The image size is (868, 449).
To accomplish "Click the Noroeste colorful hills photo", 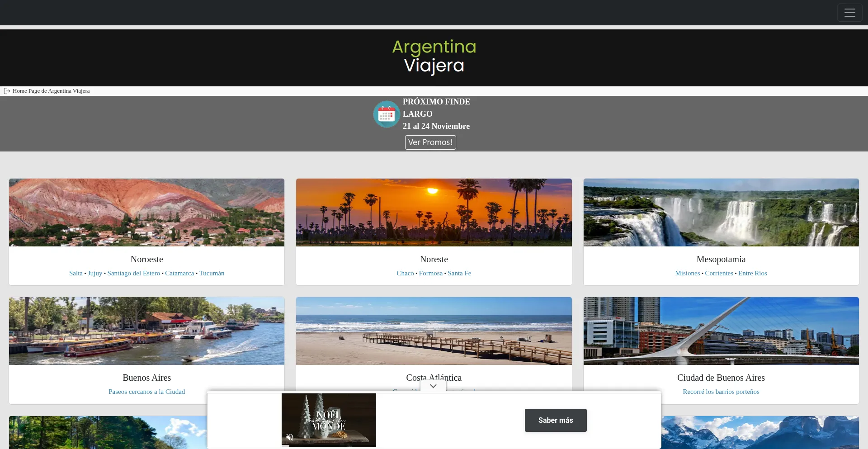I will 147,213.
